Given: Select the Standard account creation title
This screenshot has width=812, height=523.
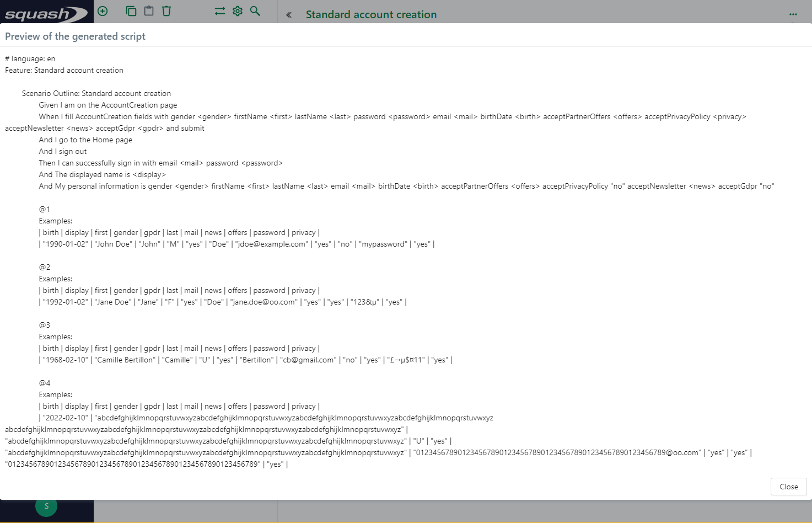Looking at the screenshot, I should [370, 14].
